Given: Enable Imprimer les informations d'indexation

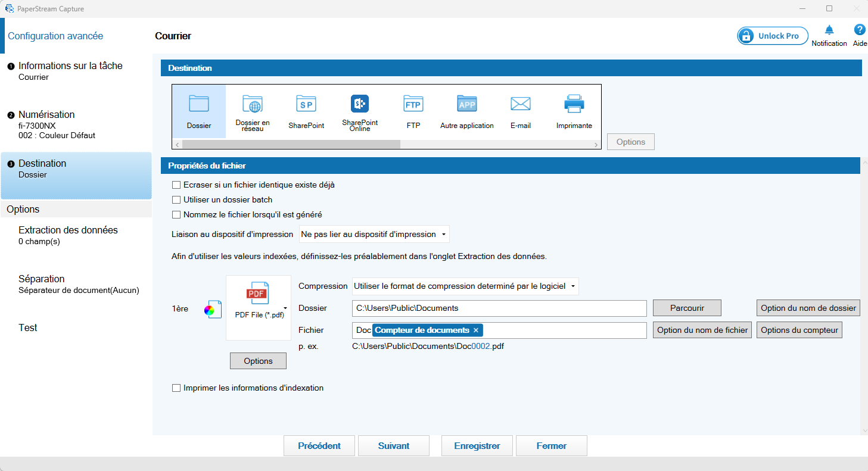Looking at the screenshot, I should 176,388.
